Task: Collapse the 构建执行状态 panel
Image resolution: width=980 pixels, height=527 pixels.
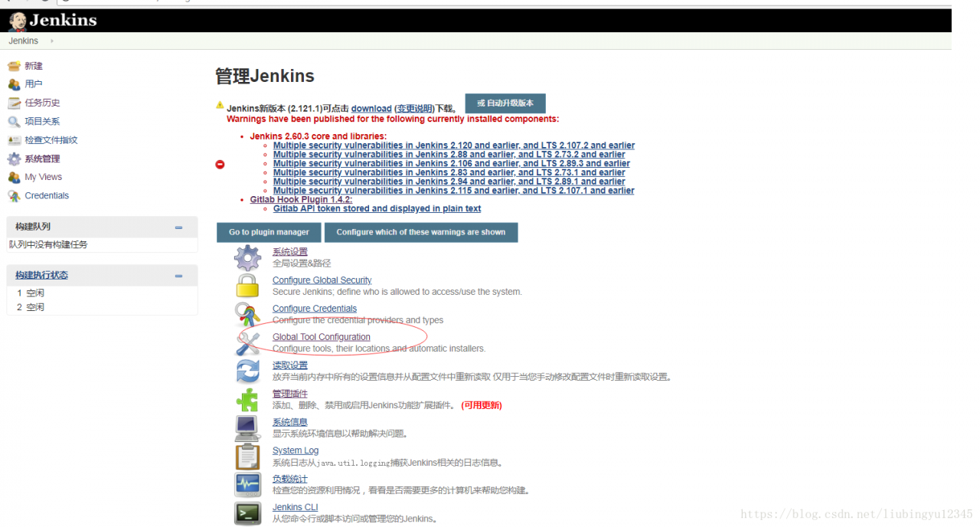Action: [x=178, y=276]
